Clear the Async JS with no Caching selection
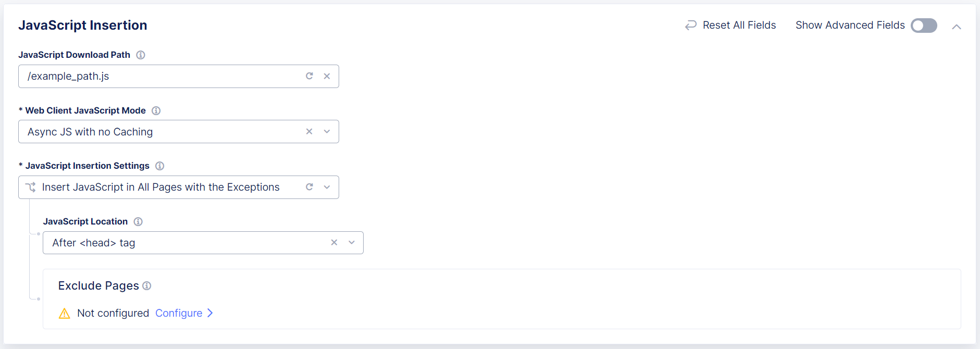Screen dimensions: 980x349 pos(309,131)
